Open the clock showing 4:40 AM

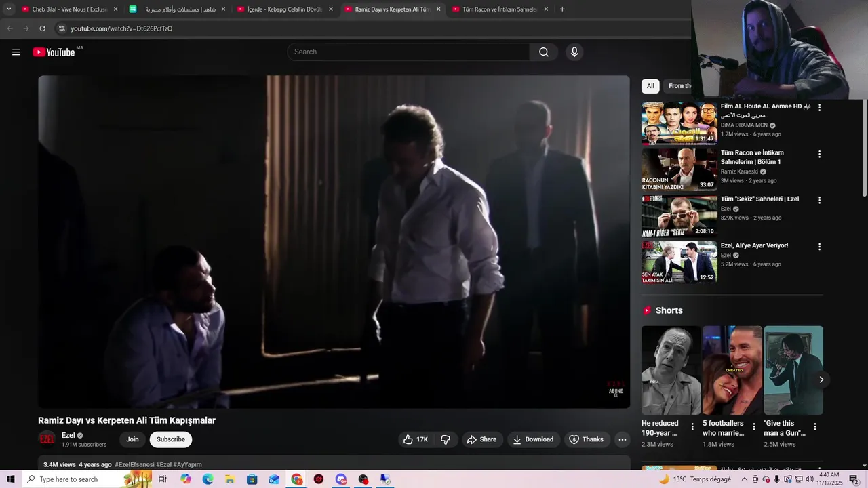tap(830, 479)
